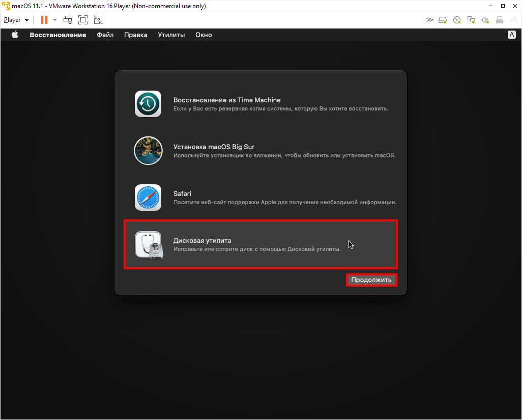Pause the virtual machine with the orange button
522x420 pixels.
[44, 20]
